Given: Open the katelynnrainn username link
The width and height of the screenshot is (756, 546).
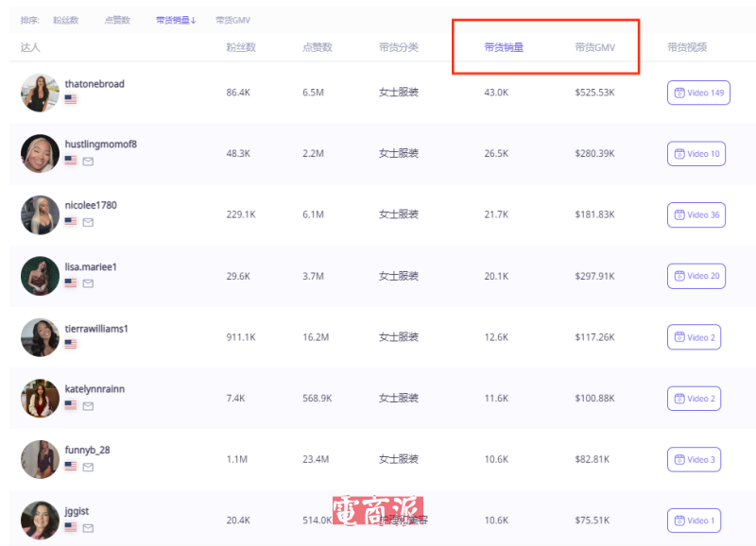Looking at the screenshot, I should 94,389.
